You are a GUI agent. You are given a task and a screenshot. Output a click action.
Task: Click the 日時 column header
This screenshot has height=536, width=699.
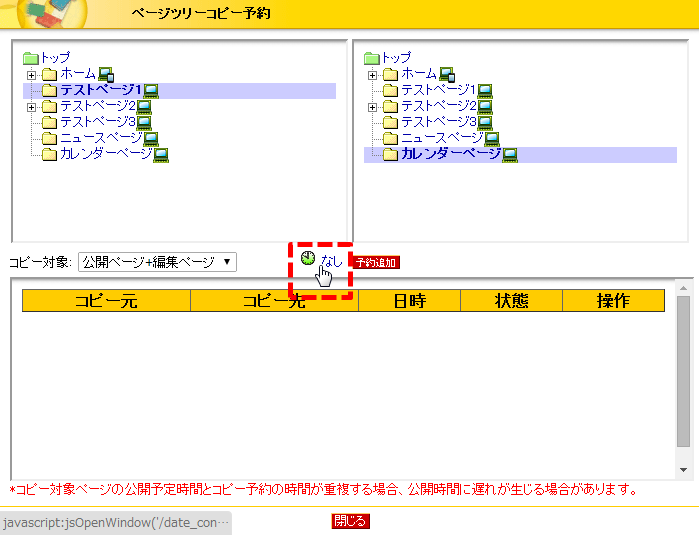409,301
